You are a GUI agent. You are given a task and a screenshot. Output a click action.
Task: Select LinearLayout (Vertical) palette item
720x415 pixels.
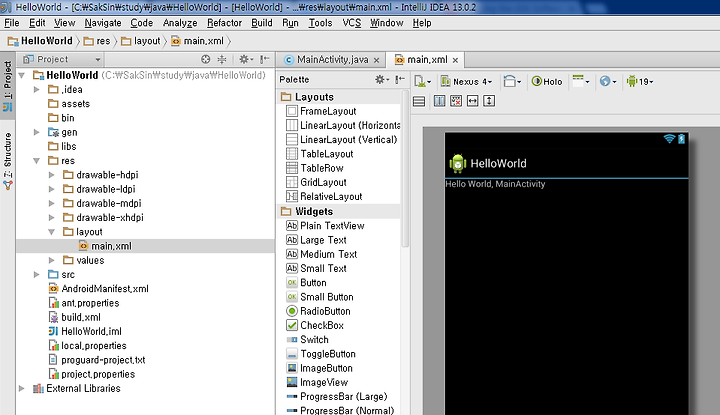pyautogui.click(x=342, y=140)
